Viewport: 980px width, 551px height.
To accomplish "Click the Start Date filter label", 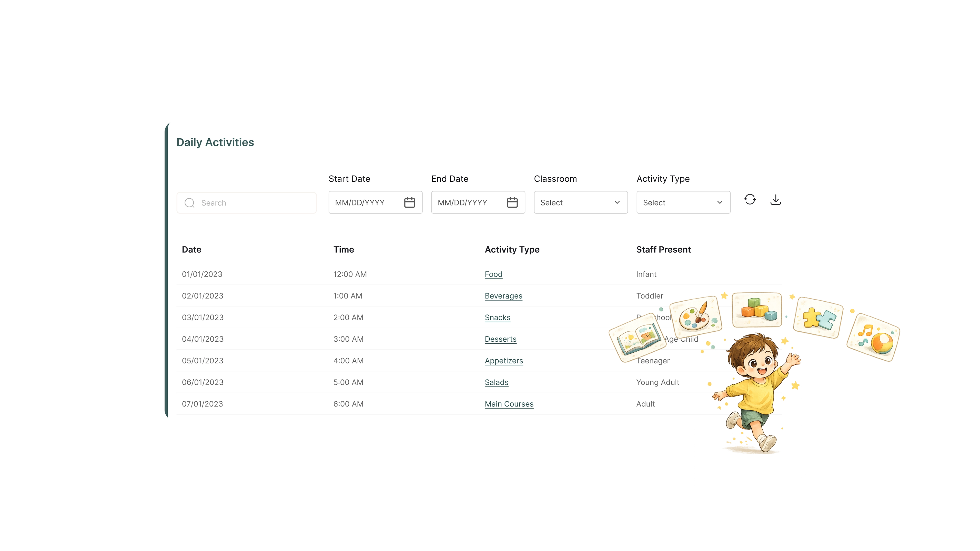I will click(x=349, y=179).
